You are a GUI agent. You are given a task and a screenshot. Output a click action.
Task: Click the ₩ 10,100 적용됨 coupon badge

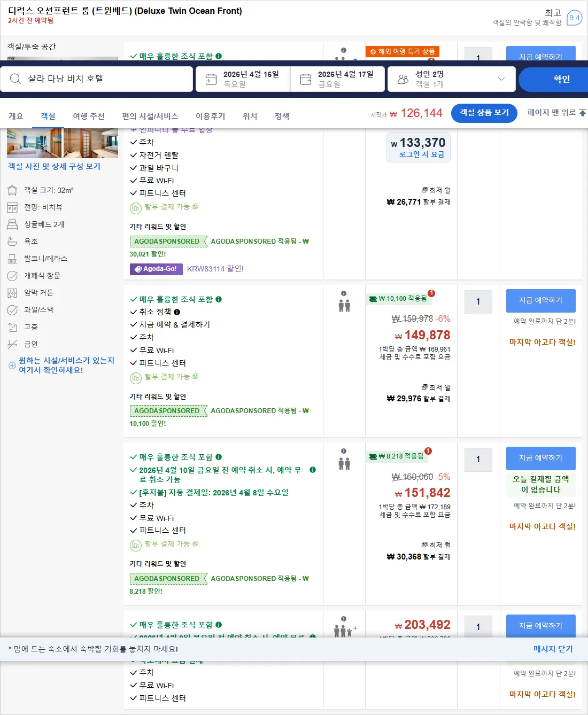pos(398,299)
